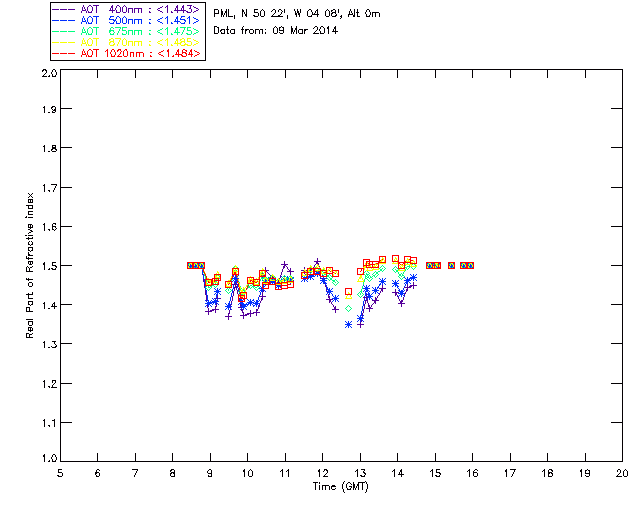Click the 'Data from: 09 Mar 2014' text
Screen dimensions: 640x512
(x=276, y=30)
